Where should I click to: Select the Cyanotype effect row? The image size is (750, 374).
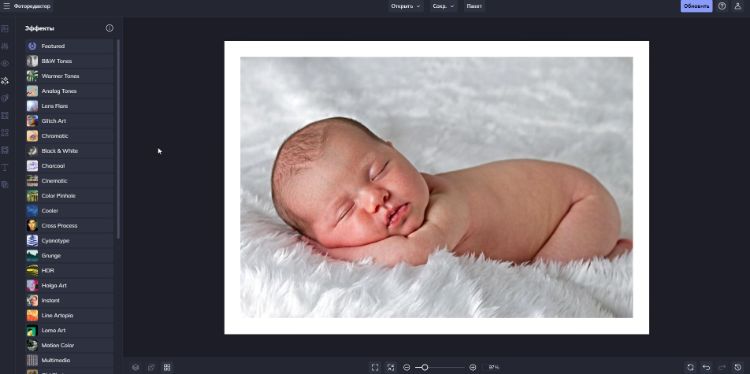[x=69, y=241]
